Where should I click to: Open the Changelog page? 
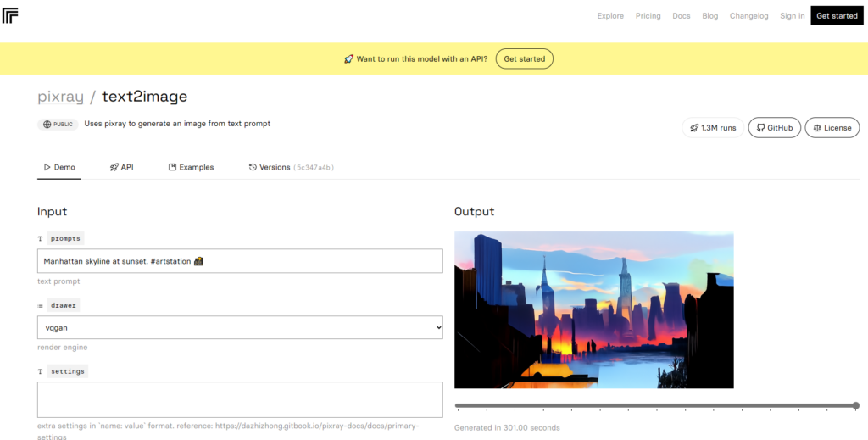[x=748, y=16]
